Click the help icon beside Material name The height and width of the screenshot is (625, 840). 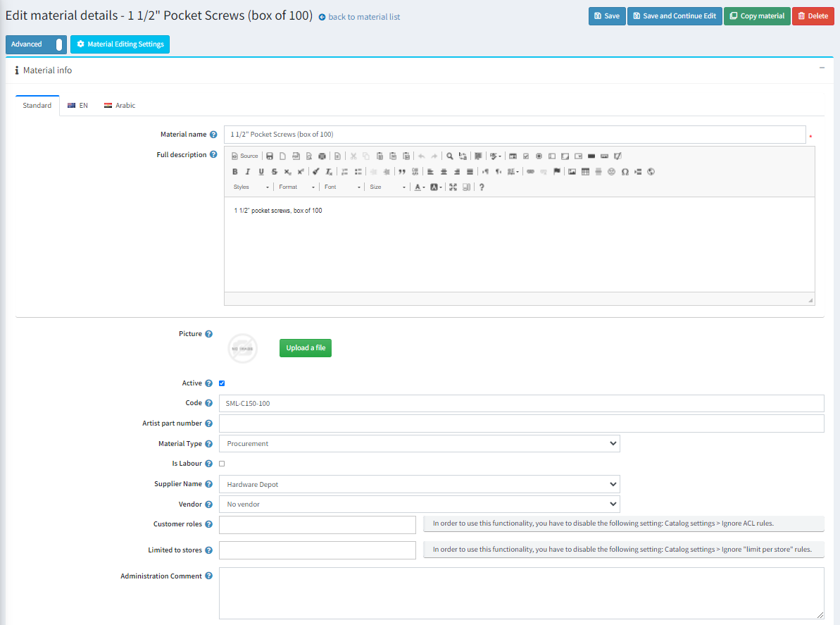click(213, 135)
